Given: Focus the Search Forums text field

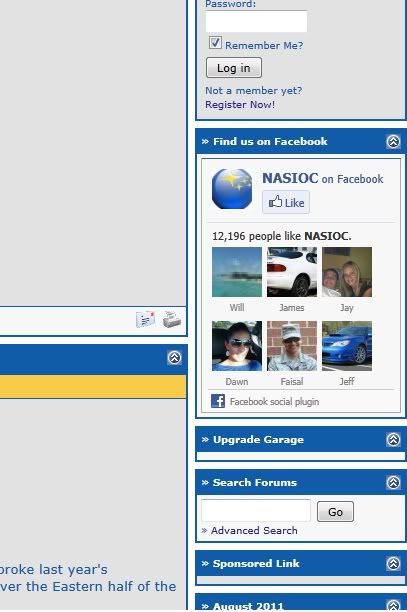Looking at the screenshot, I should click(x=256, y=510).
